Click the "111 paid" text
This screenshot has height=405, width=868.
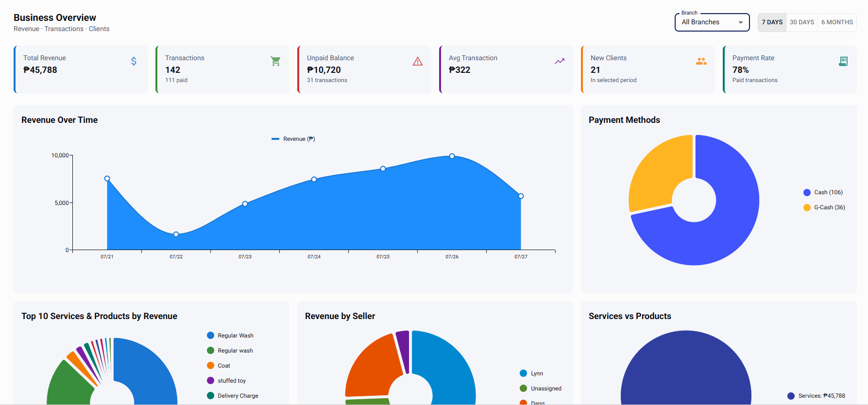[176, 80]
